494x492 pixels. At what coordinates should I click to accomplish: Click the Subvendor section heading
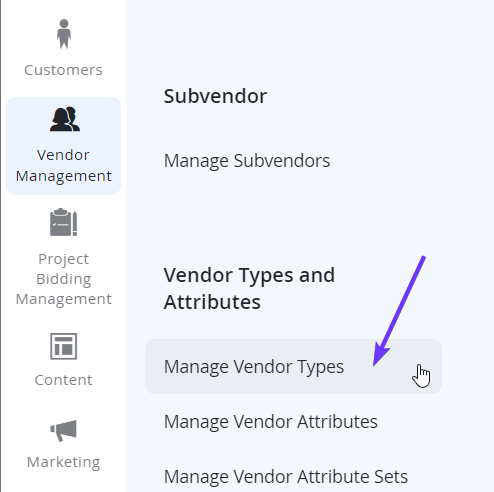coord(215,96)
